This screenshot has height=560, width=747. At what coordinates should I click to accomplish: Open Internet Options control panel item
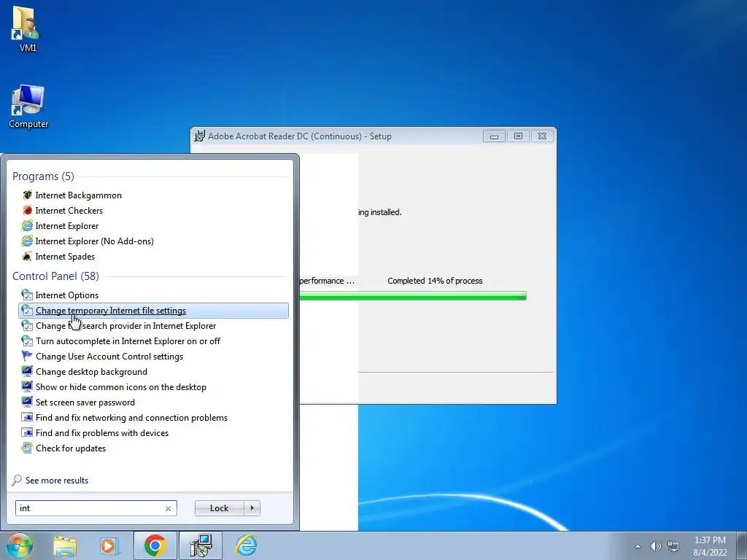(x=66, y=295)
